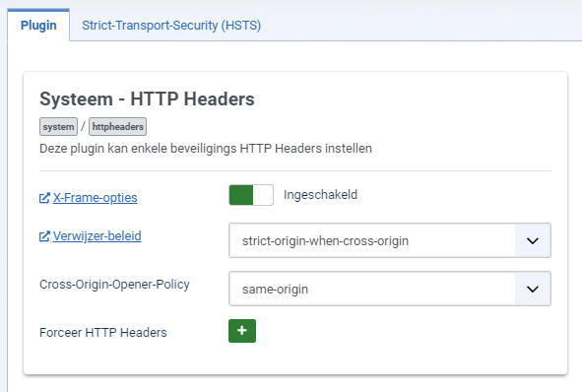The height and width of the screenshot is (392, 582).
Task: Click the white knob of the X-Frame switch
Action: point(263,195)
